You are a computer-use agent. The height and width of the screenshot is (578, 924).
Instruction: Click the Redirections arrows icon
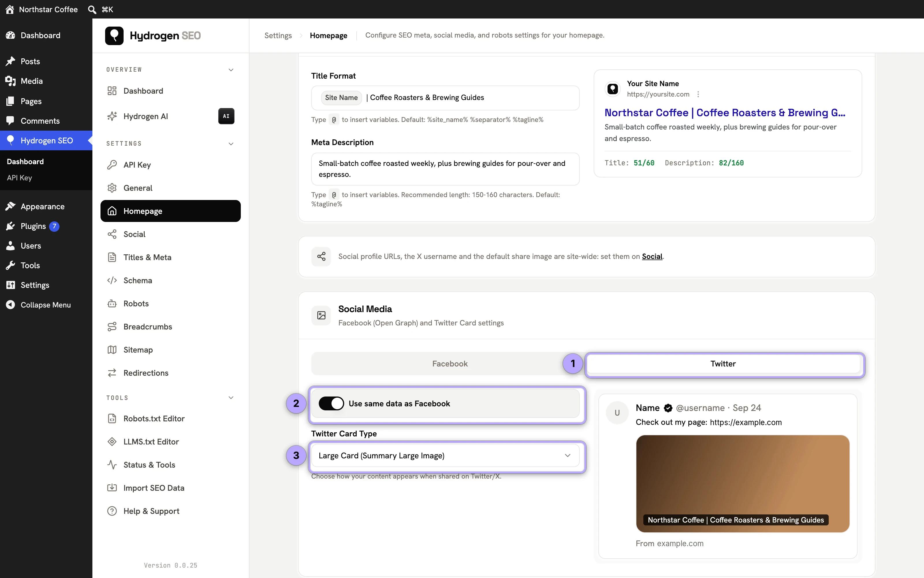112,373
